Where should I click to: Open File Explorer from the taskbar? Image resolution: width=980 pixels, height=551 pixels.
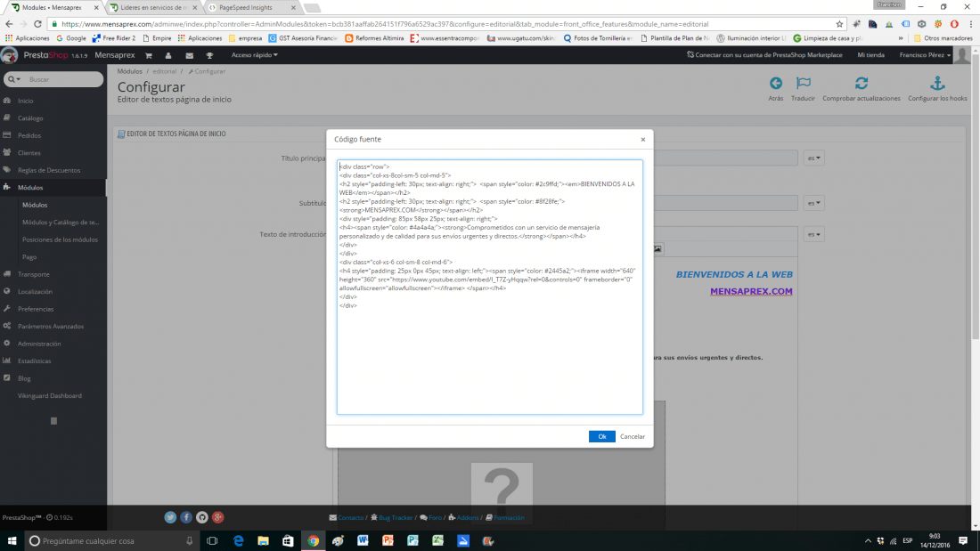[x=263, y=541]
